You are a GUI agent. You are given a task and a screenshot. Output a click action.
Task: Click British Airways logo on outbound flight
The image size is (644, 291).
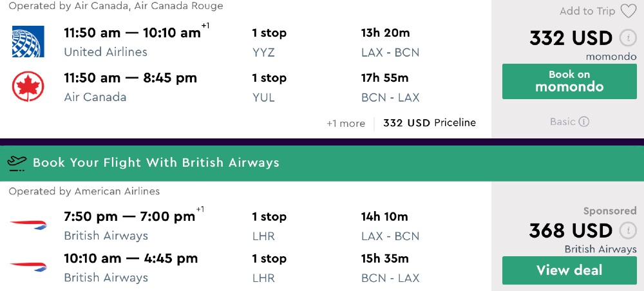(x=28, y=225)
